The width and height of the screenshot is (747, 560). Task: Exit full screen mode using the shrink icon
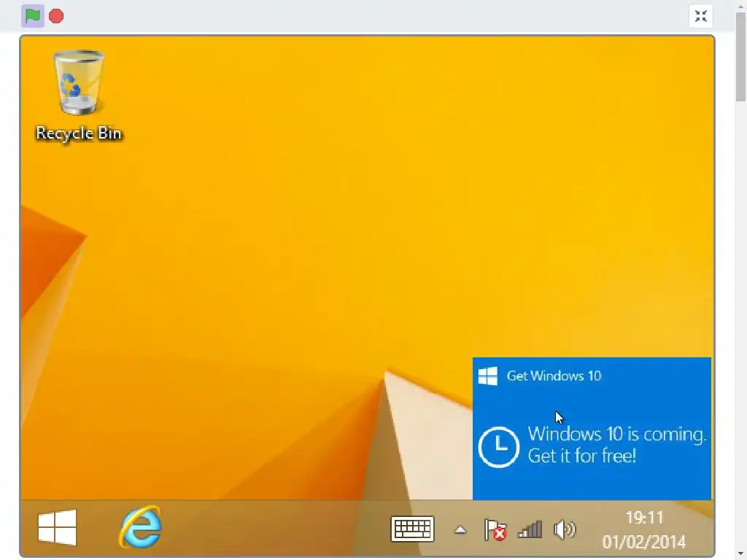701,16
